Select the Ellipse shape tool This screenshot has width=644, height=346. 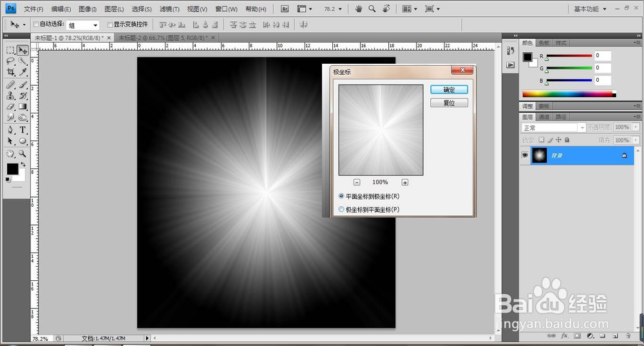(23, 141)
